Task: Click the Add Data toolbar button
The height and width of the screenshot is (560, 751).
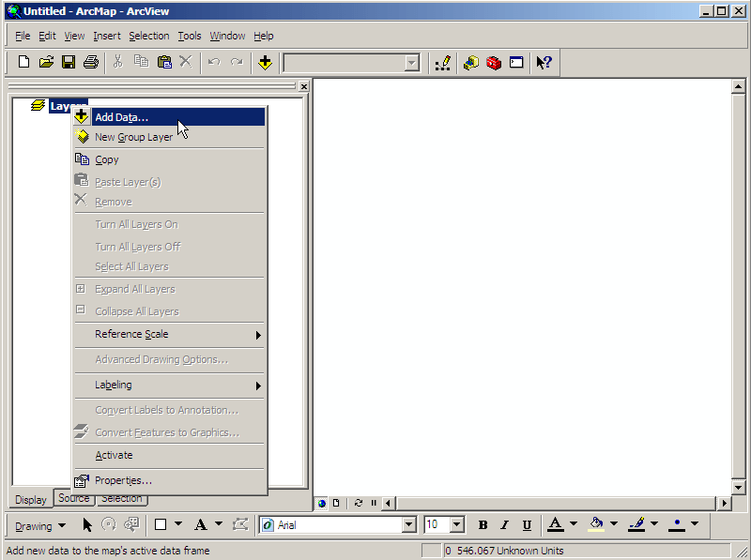Action: pos(265,62)
